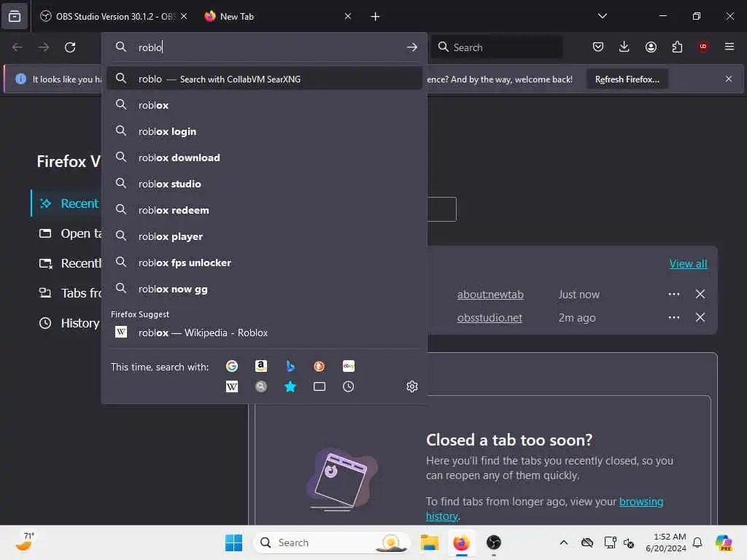The width and height of the screenshot is (747, 560).
Task: Search this time with DuckDuckGo
Action: point(320,366)
